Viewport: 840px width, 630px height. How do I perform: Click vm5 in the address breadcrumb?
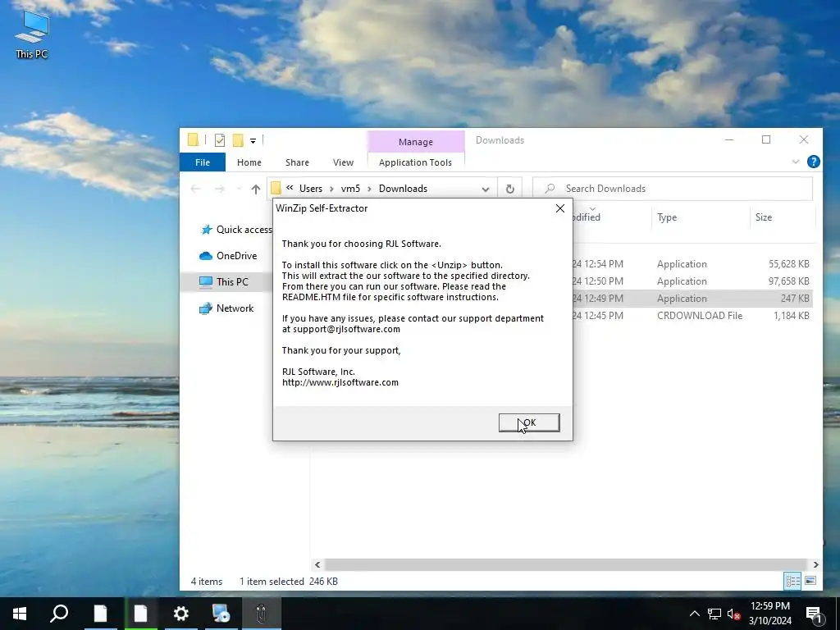click(x=350, y=189)
